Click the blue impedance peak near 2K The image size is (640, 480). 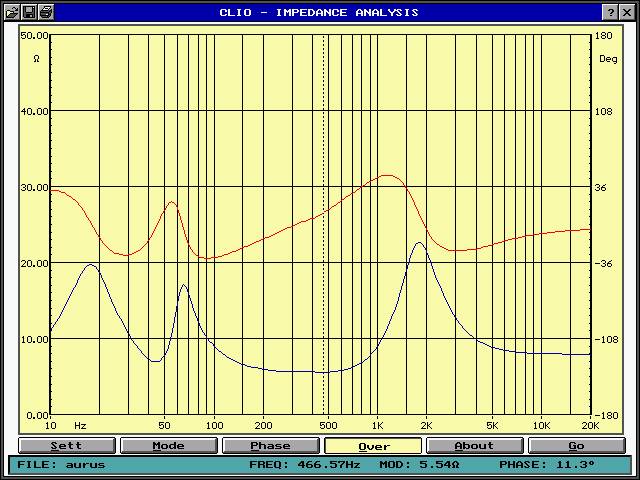tap(419, 242)
